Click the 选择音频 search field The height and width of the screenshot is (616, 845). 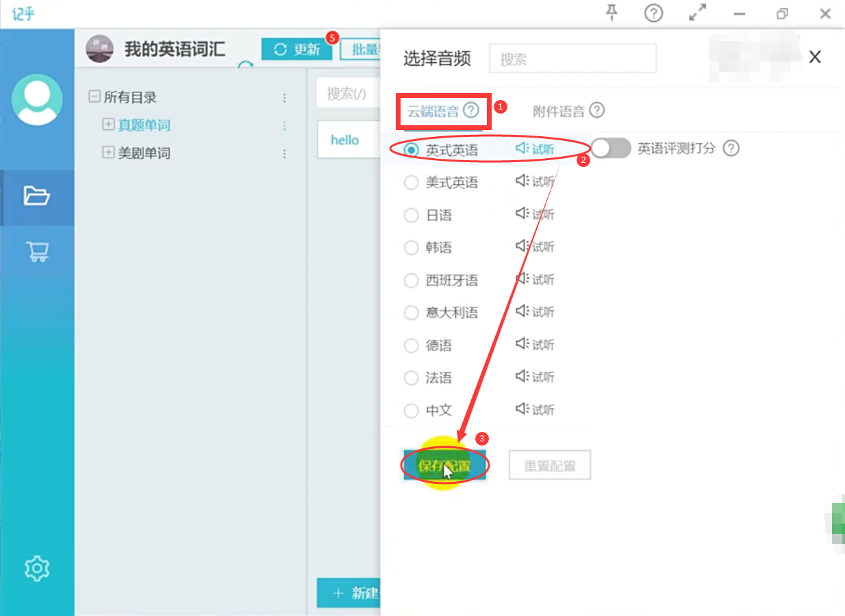click(572, 59)
